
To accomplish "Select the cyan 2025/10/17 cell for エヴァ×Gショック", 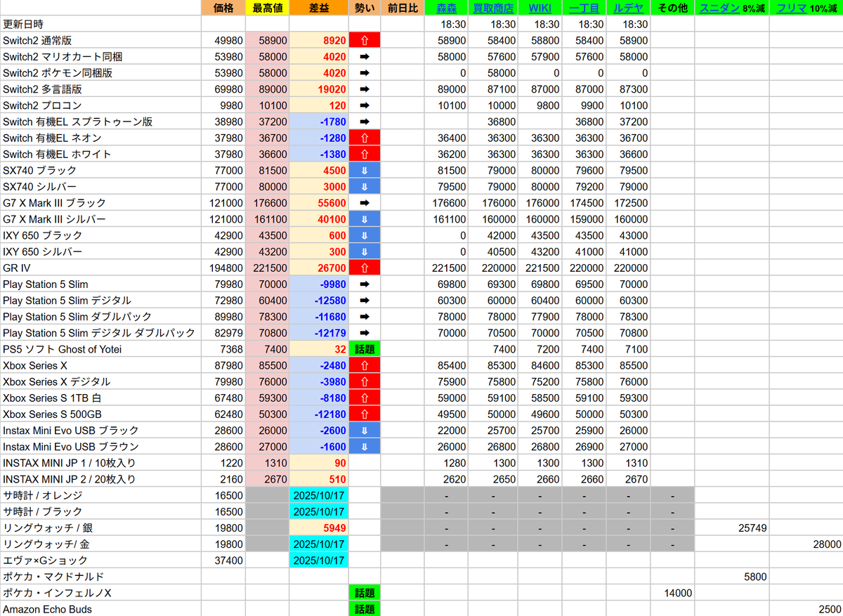I will coord(319,561).
